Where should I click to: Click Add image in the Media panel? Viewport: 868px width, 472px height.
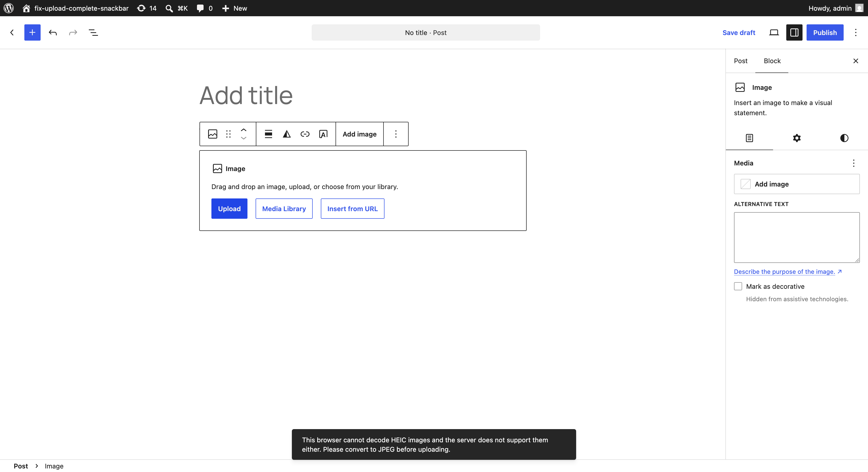[x=797, y=184]
